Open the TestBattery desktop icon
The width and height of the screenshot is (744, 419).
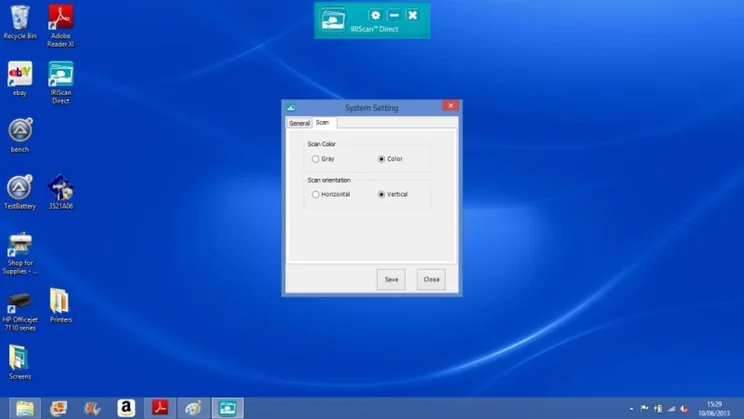point(20,188)
